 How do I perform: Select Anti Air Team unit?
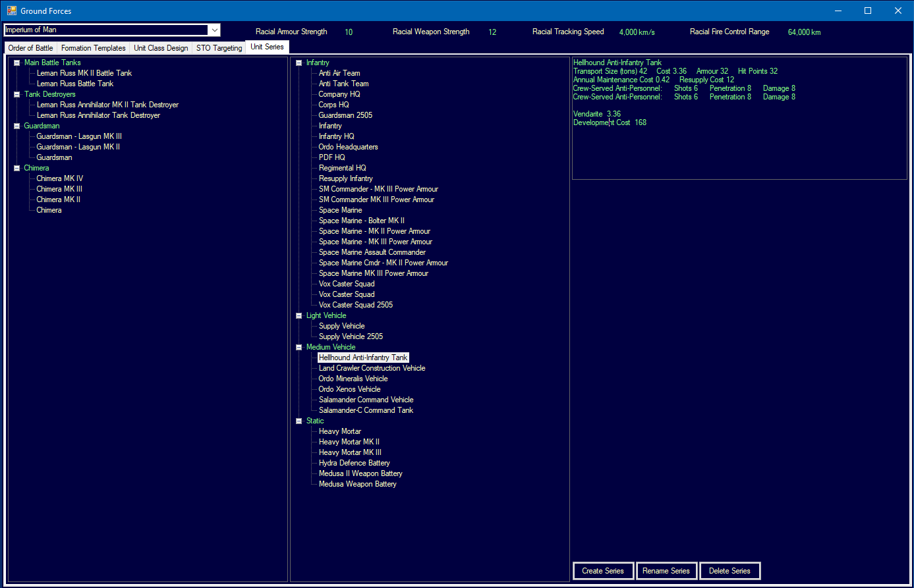339,73
